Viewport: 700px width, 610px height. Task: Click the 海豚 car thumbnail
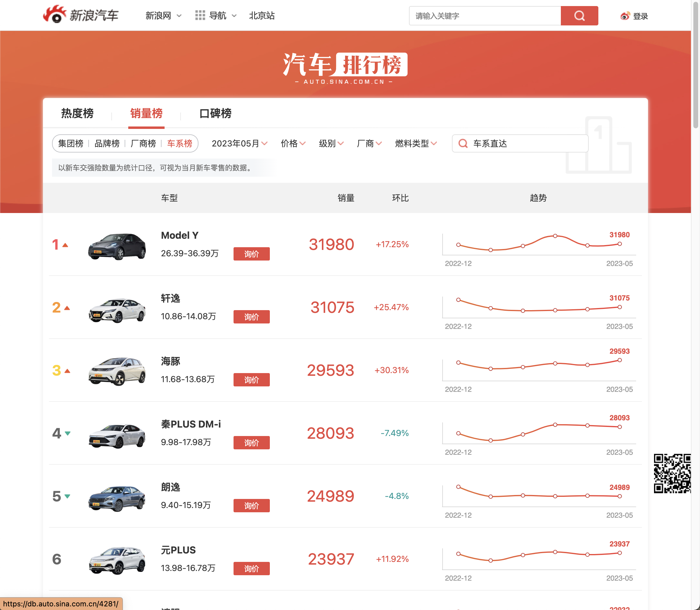[x=117, y=372]
